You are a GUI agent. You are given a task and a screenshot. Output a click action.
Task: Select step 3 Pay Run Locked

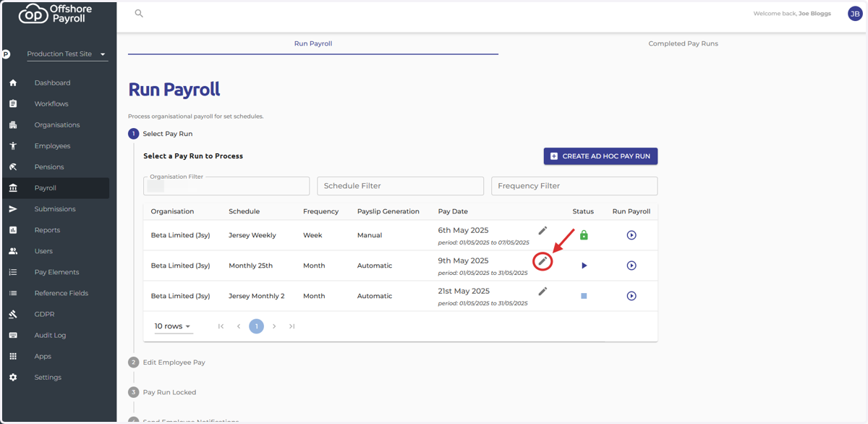point(163,392)
